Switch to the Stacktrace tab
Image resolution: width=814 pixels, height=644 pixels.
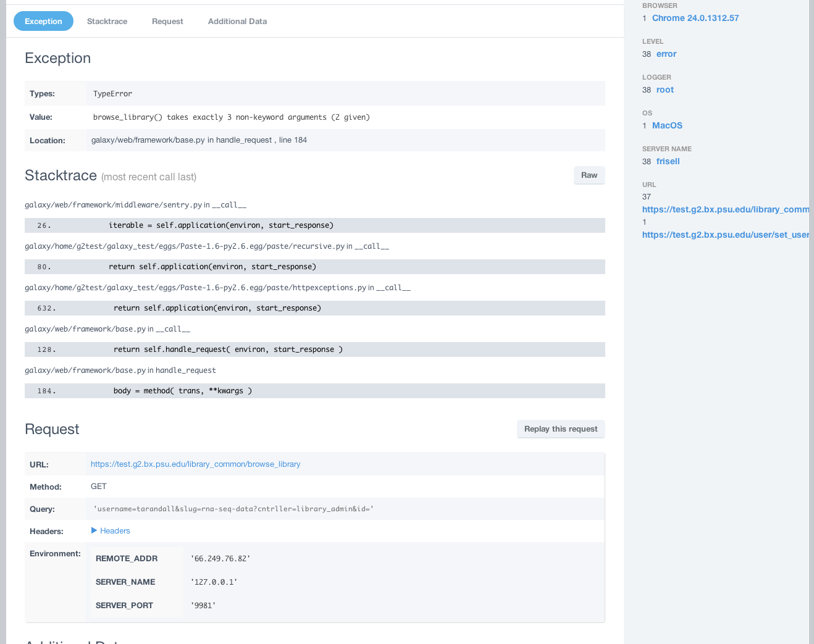(x=107, y=21)
